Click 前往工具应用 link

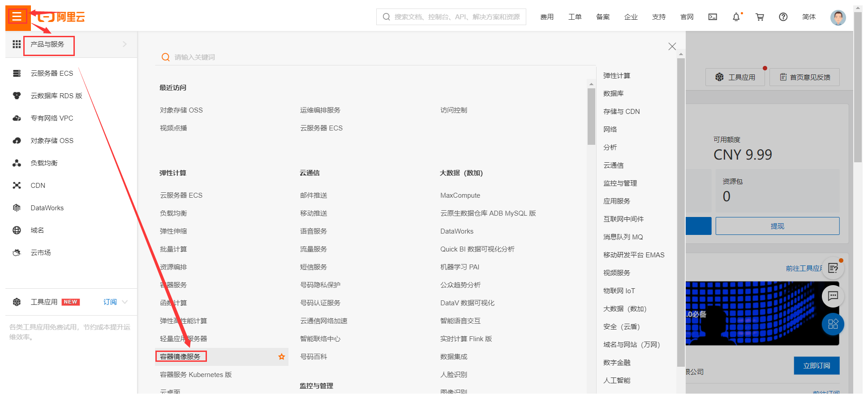coord(804,268)
